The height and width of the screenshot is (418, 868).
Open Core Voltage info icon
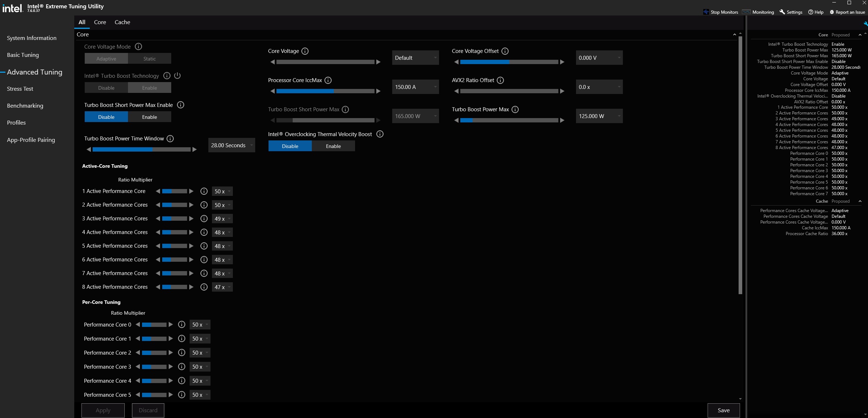point(305,51)
